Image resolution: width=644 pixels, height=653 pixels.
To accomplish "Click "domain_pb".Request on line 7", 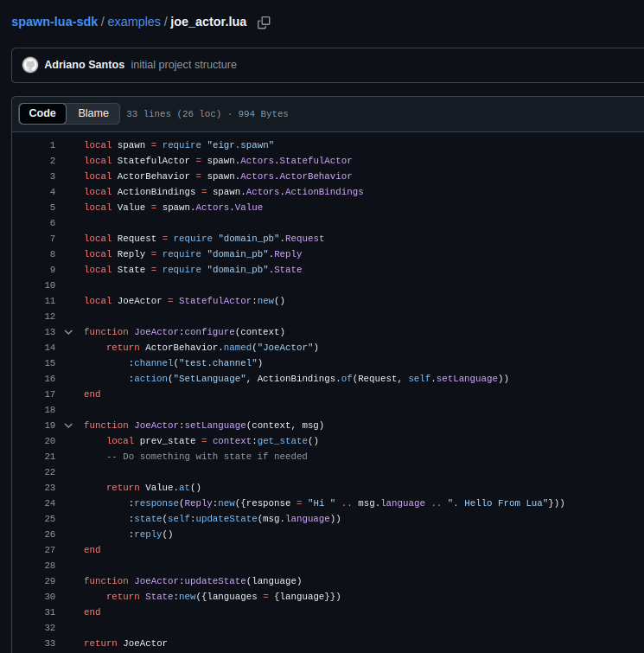I will [271, 239].
